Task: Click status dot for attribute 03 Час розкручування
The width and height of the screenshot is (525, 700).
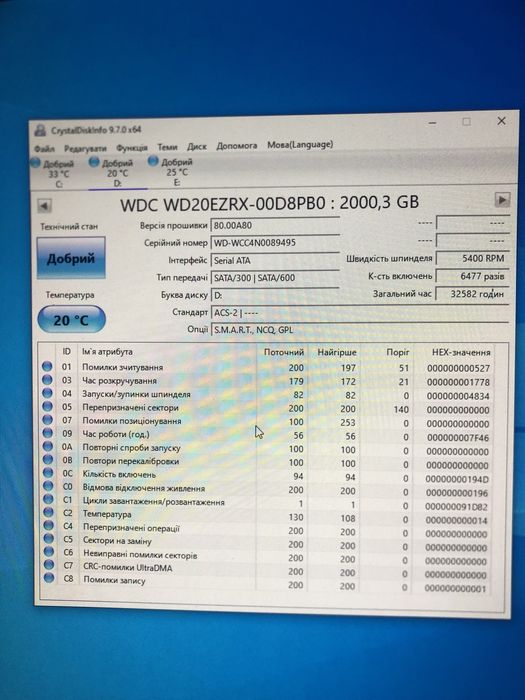Action: [47, 380]
